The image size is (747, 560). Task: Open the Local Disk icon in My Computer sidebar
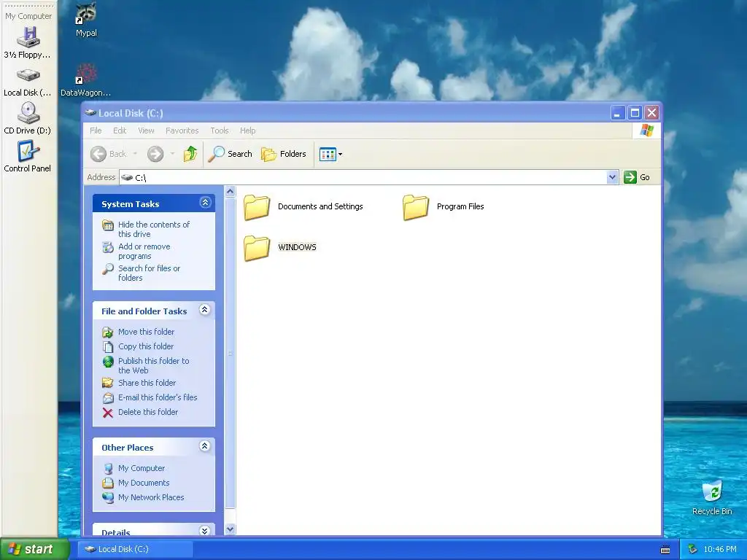(x=28, y=82)
